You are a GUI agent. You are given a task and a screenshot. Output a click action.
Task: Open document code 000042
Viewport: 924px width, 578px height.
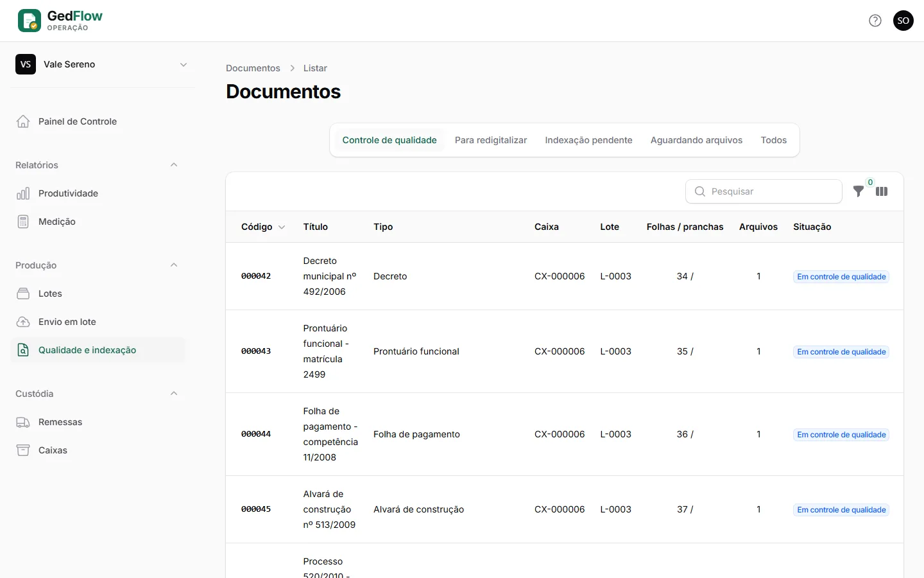click(x=256, y=276)
